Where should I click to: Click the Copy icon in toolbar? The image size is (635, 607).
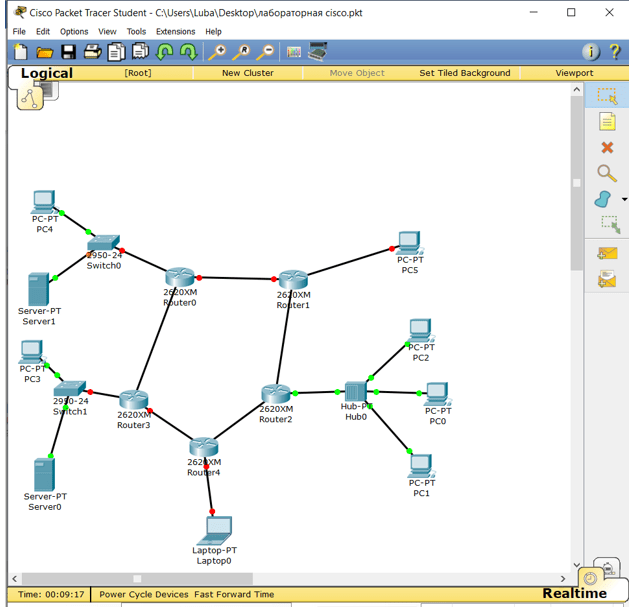pos(116,52)
